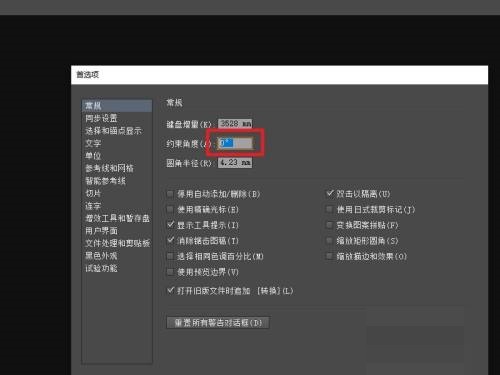The image size is (500, 375).
Task: Open 试验功能 preferences category
Action: tap(101, 268)
